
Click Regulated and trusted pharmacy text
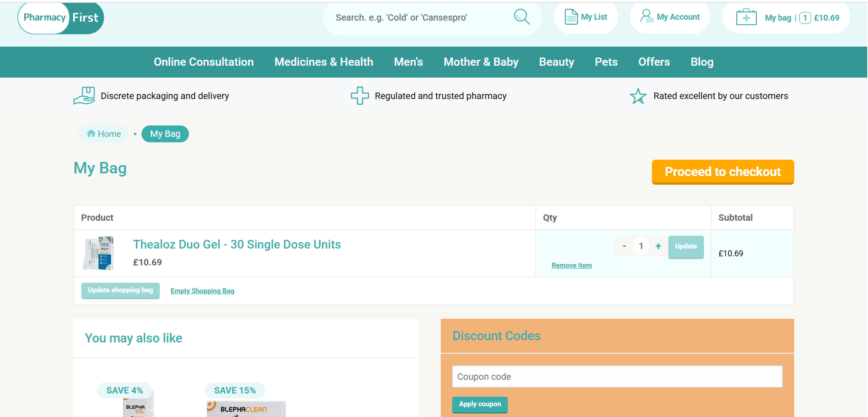click(x=440, y=96)
